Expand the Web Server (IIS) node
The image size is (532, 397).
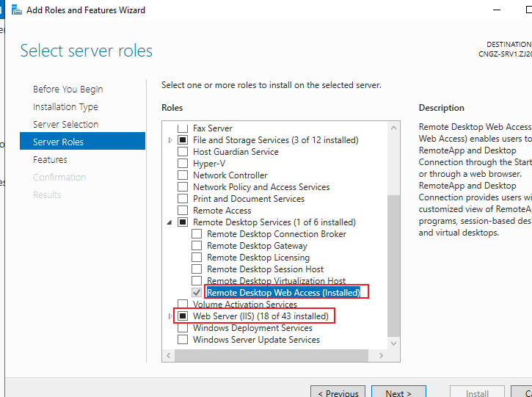click(170, 316)
